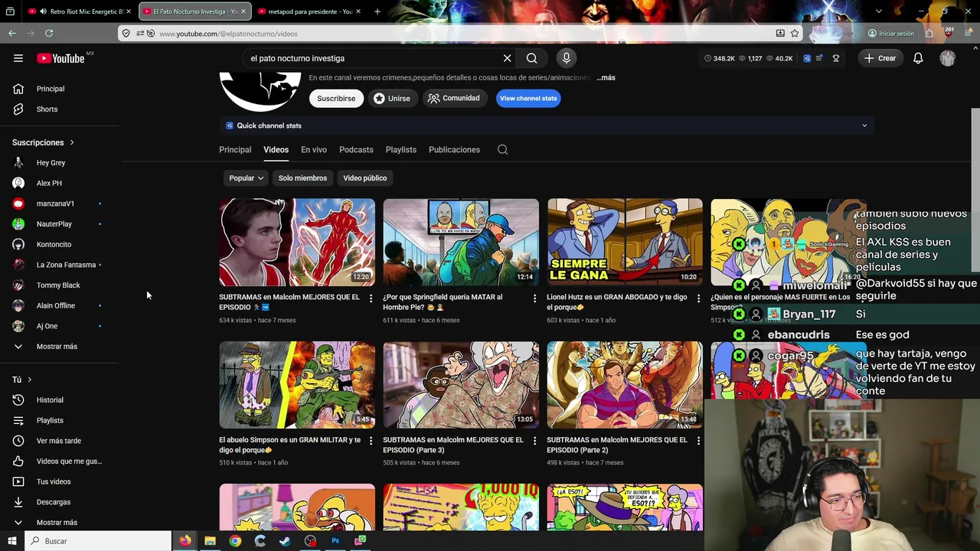Open the YouTube guide hamburger menu

click(18, 58)
